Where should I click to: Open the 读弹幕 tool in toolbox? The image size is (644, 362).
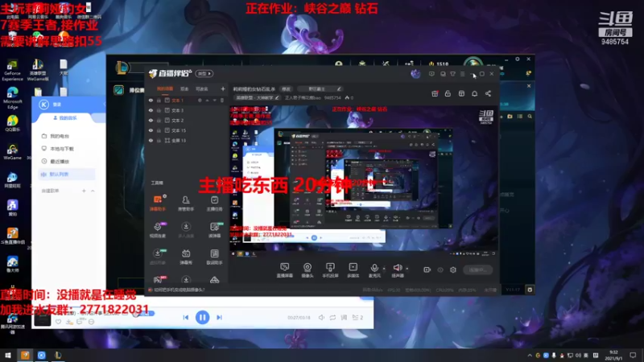coord(214,230)
